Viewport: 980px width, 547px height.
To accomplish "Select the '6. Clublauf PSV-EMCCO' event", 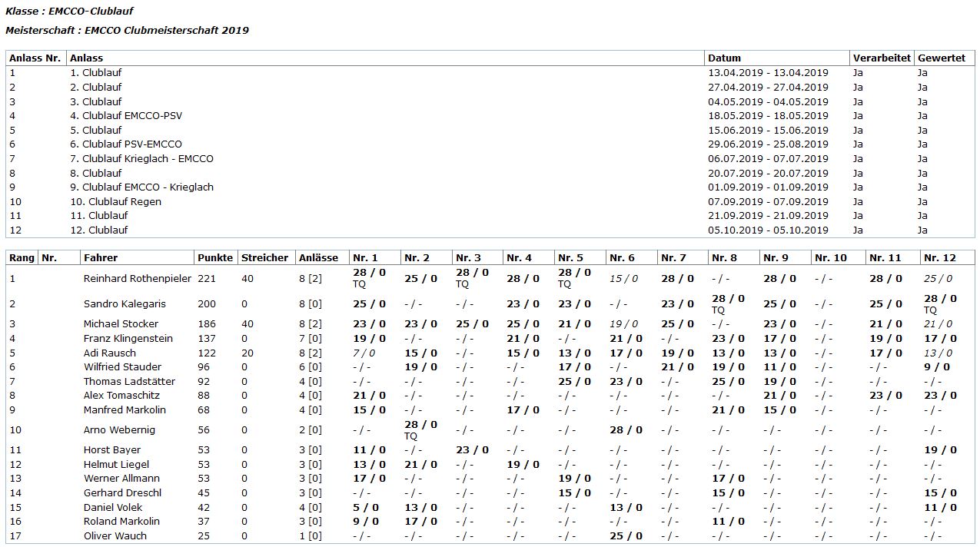I will point(126,144).
